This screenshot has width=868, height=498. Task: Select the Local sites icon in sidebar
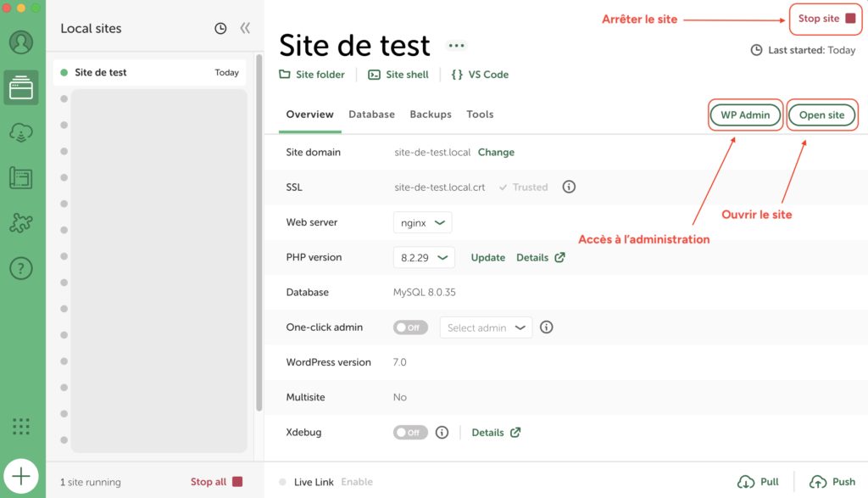coord(21,87)
